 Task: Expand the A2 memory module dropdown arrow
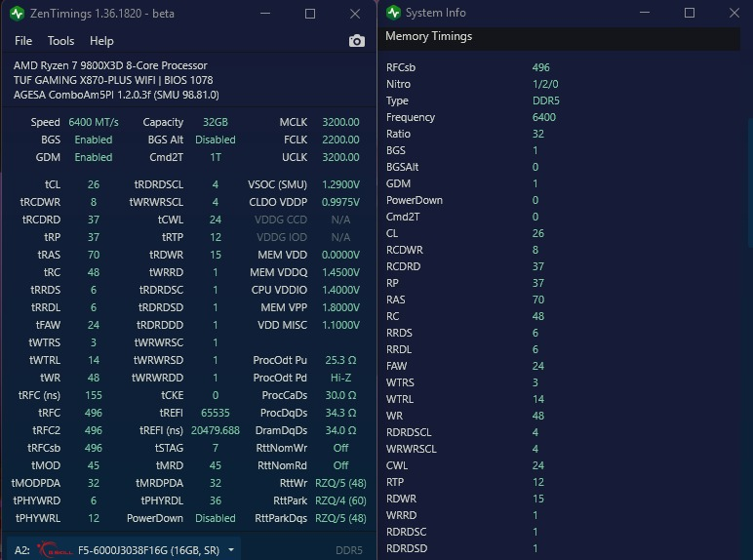pos(231,549)
